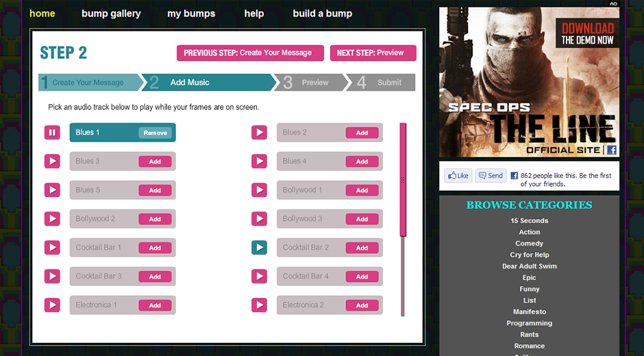Play the Blues 5 preview
The image size is (644, 356).
(x=53, y=190)
